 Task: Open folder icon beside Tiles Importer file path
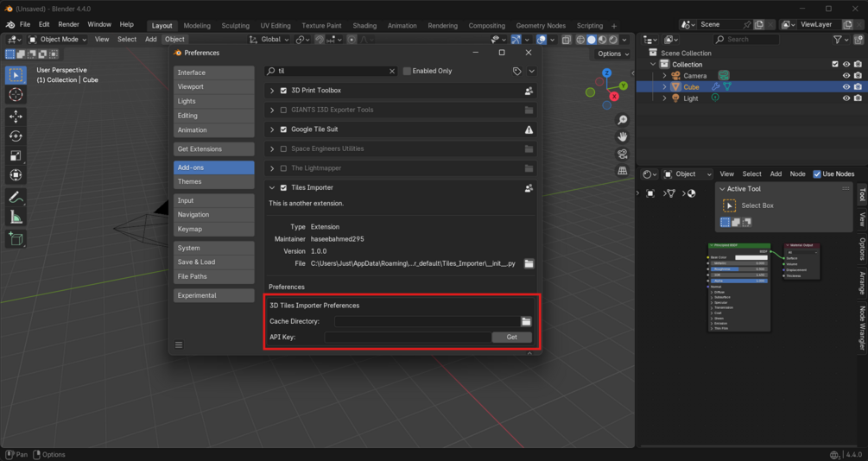coord(529,264)
